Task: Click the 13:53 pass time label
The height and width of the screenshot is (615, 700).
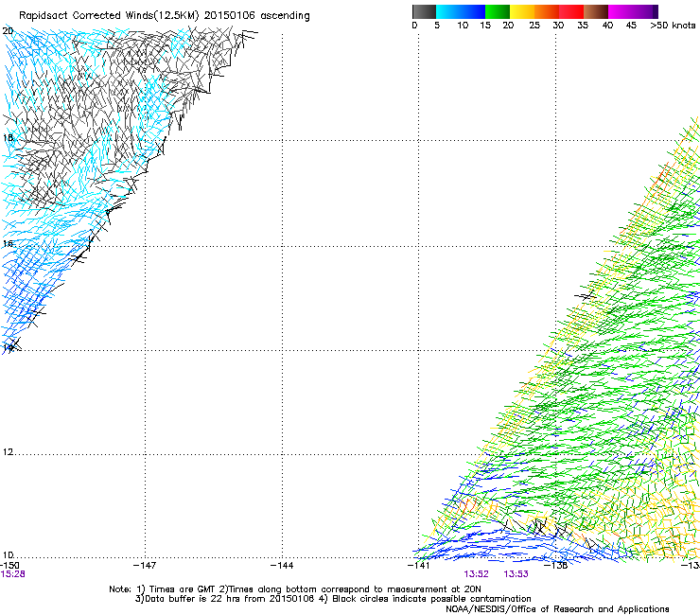Action: coord(516,574)
